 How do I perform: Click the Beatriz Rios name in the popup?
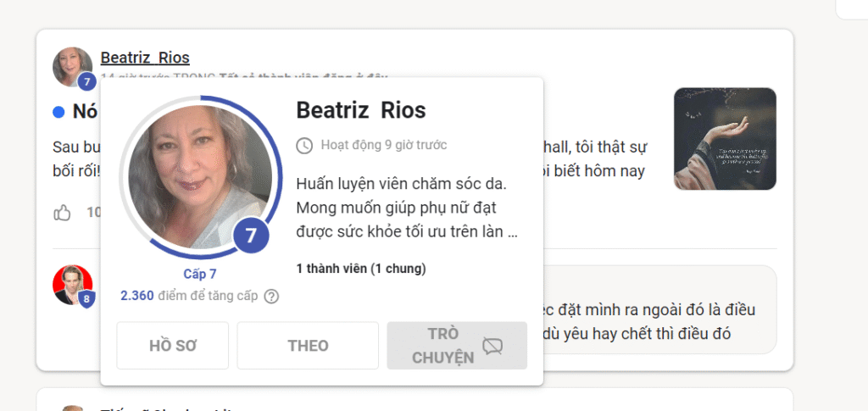tap(361, 110)
